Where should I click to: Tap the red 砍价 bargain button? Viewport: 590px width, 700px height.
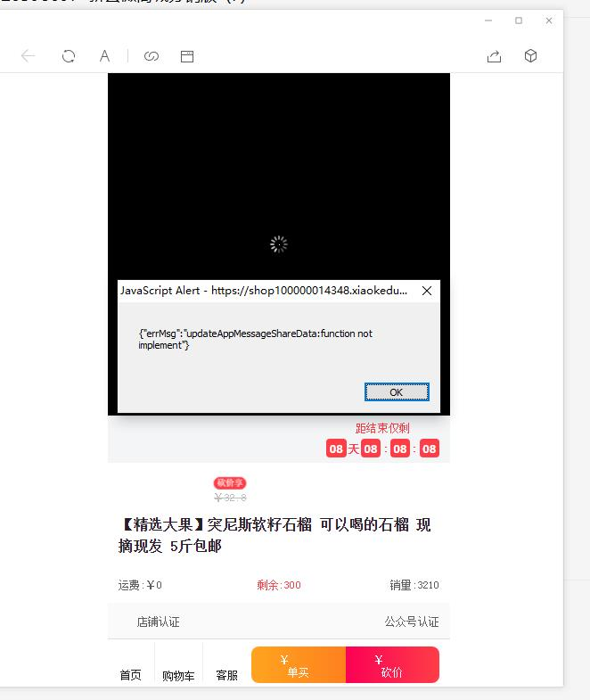pyautogui.click(x=392, y=664)
